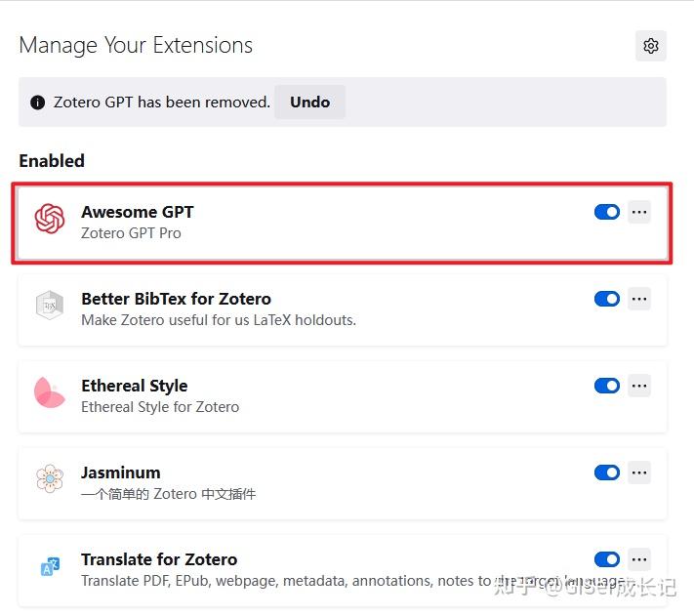
Task: Click the info icon in the removal notice
Action: click(38, 103)
